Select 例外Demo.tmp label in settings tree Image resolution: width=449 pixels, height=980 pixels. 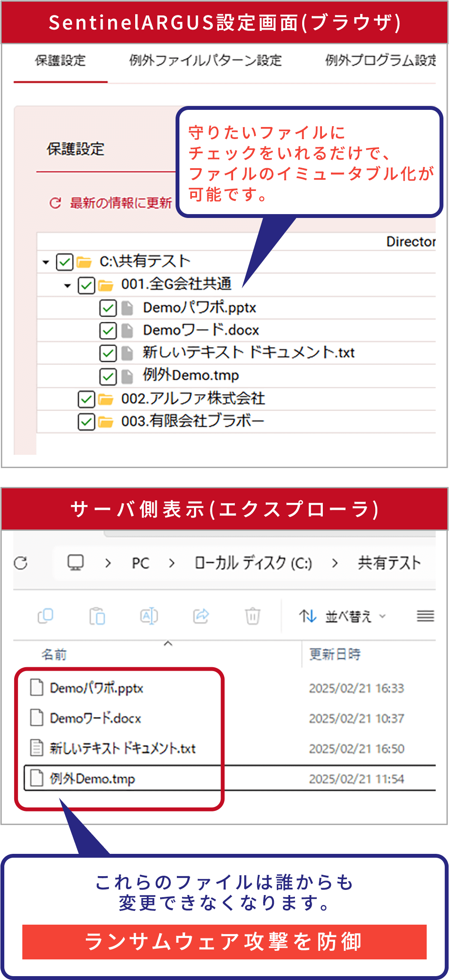191,375
